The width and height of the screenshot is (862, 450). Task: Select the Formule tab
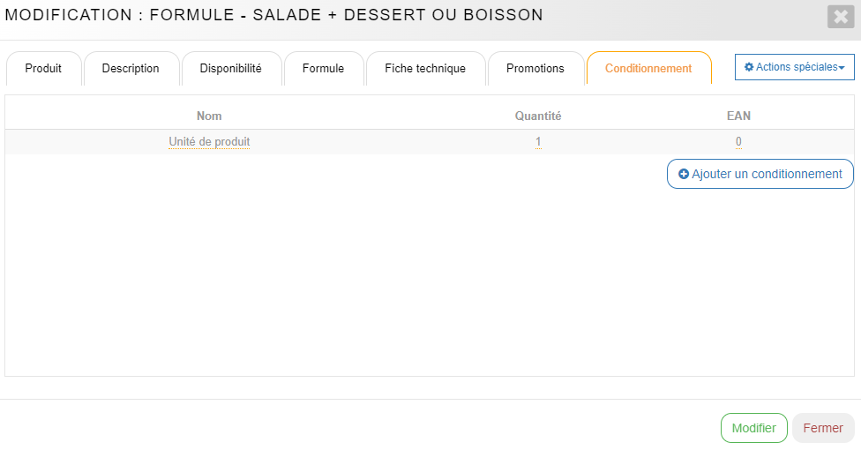[323, 68]
